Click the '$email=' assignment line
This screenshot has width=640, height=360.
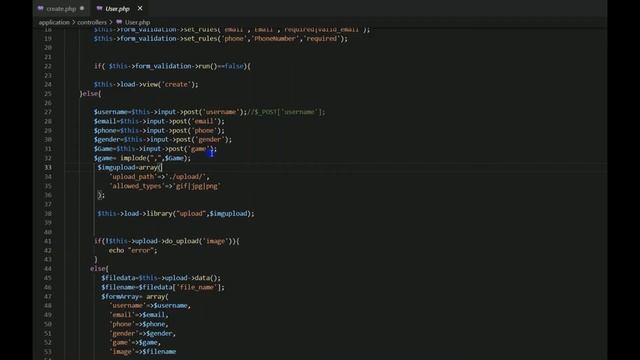159,121
